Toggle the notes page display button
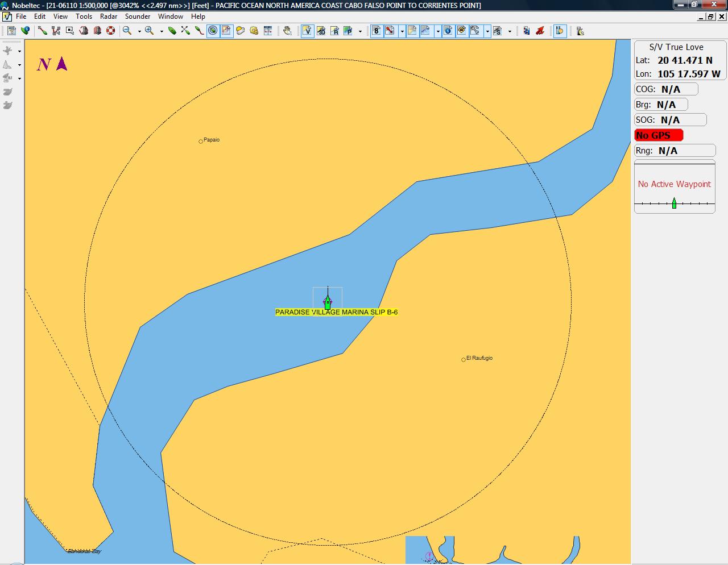The height and width of the screenshot is (565, 728). 412,31
